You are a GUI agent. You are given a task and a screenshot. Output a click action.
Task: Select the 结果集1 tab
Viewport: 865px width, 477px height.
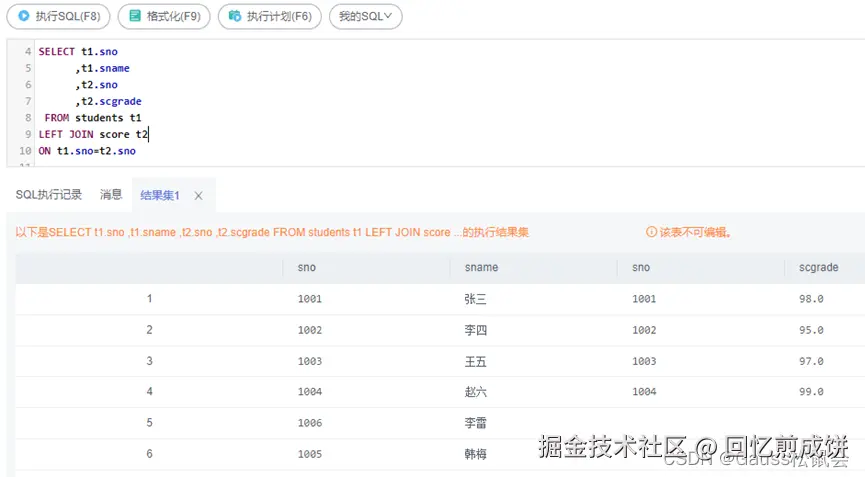(x=160, y=195)
